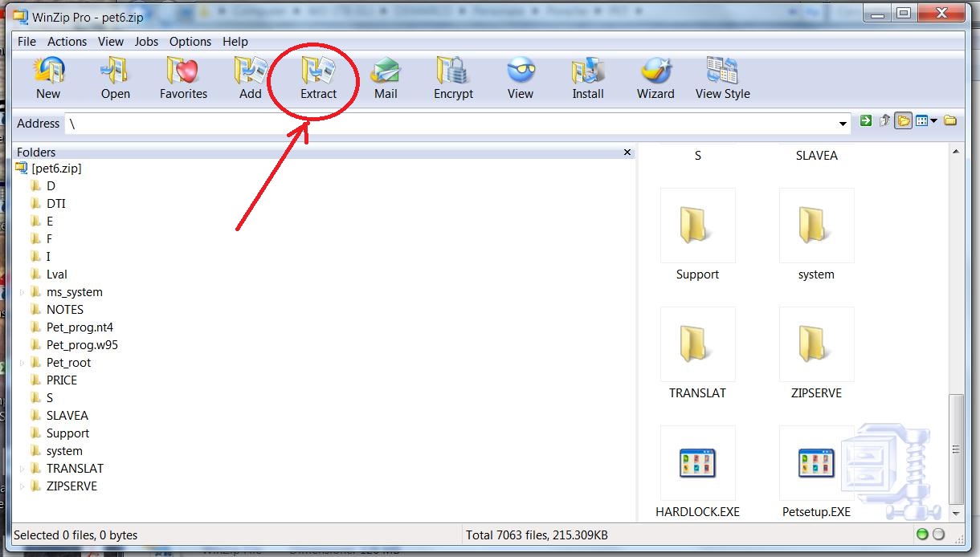Select the Support folder in tree

coord(67,433)
